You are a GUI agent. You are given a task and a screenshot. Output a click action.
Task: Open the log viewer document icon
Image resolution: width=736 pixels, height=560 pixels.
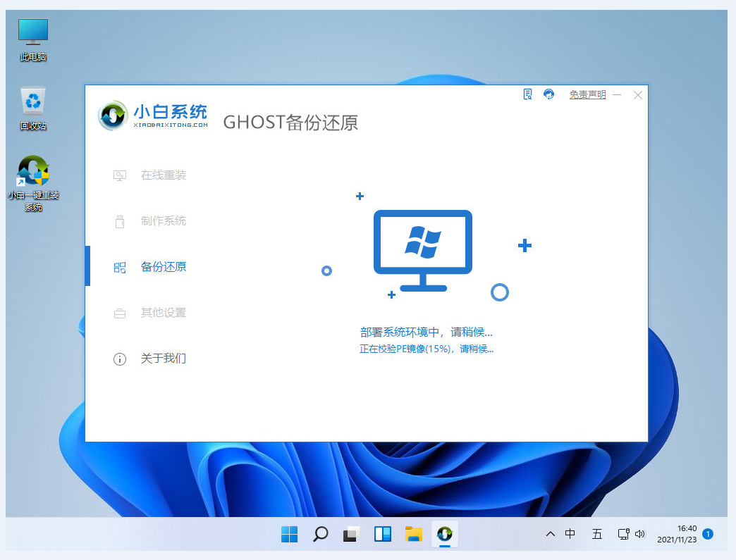527,94
